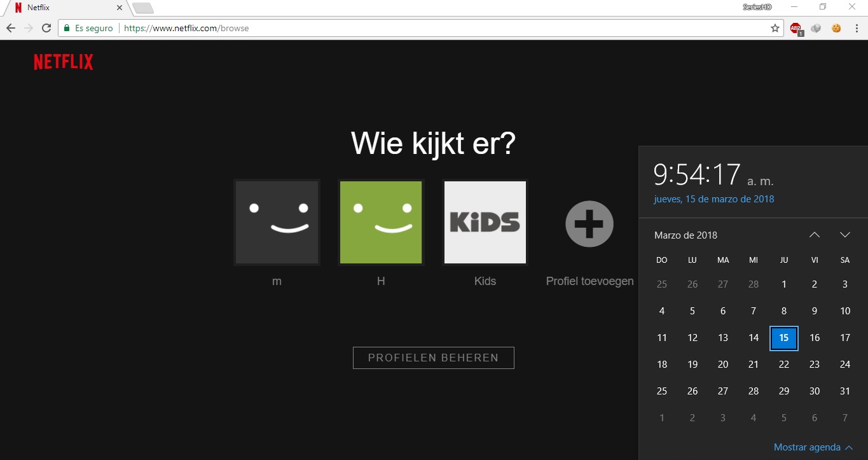Go to previous month with the up chevron
Screen dimensions: 868x460
point(815,235)
